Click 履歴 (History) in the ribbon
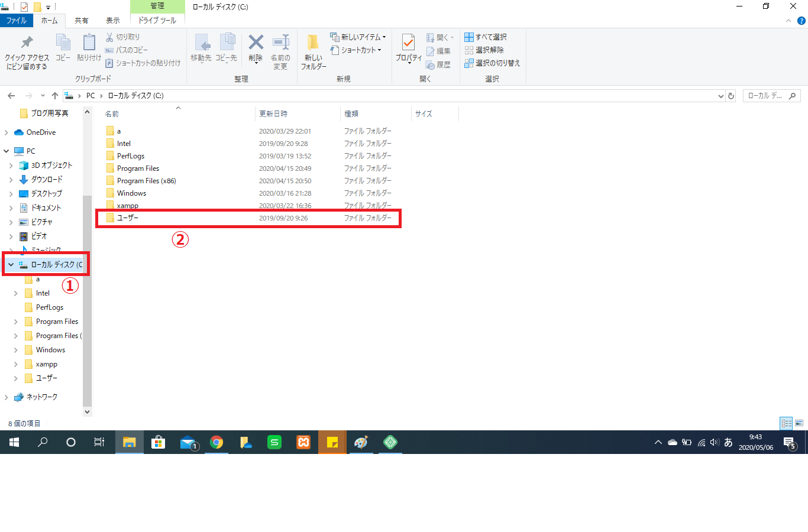The width and height of the screenshot is (808, 532). (438, 65)
